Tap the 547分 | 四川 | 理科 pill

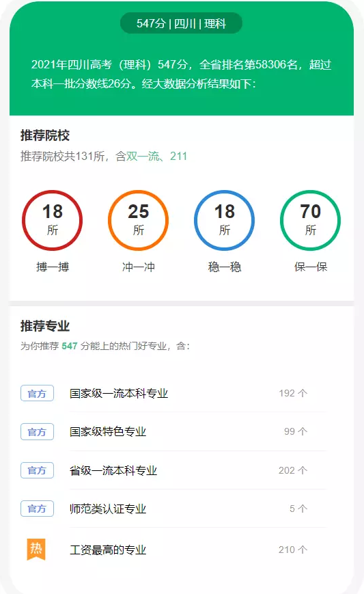(181, 23)
